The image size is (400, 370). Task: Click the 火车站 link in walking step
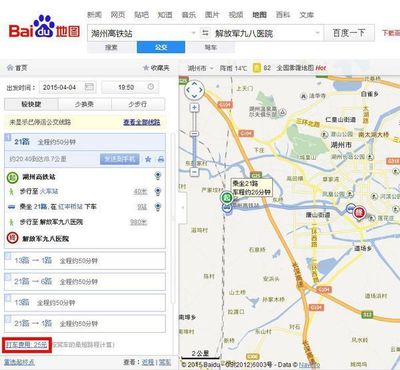[x=49, y=191]
